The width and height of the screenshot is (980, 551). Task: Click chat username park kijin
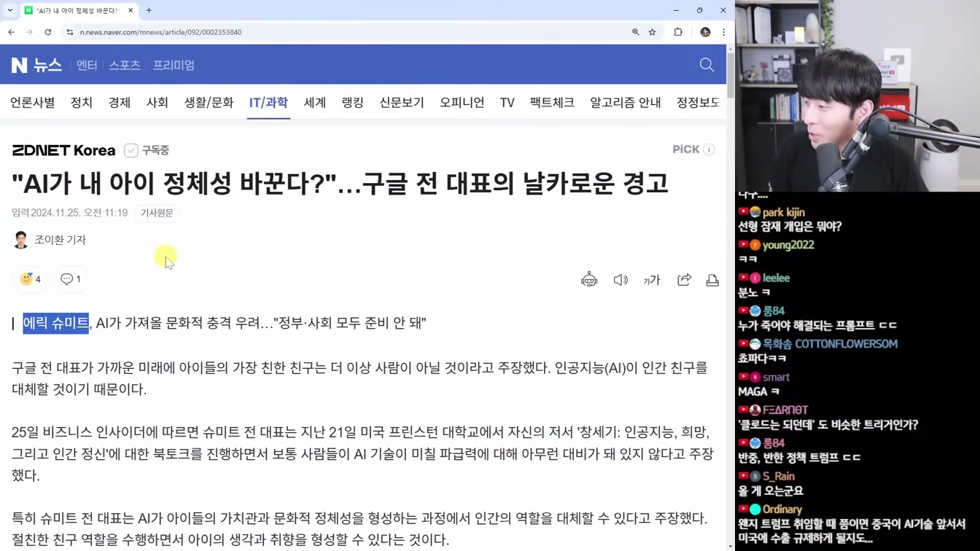click(x=784, y=212)
